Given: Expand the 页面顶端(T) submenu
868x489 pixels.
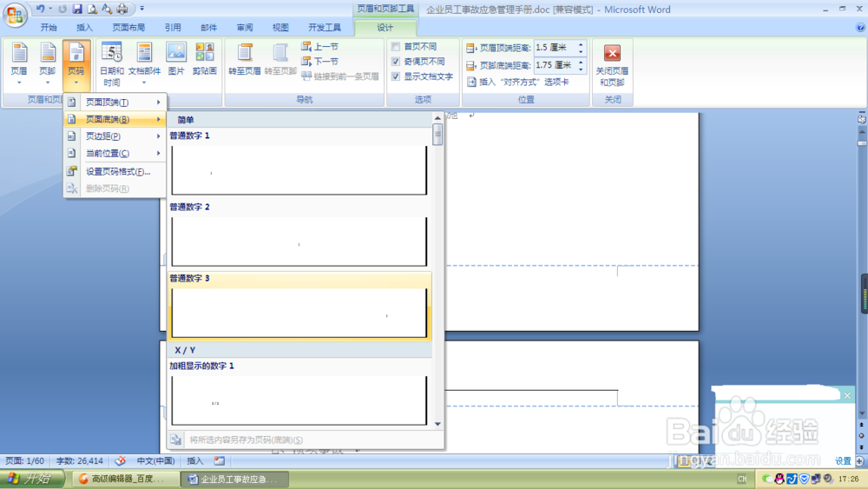Looking at the screenshot, I should click(x=115, y=102).
